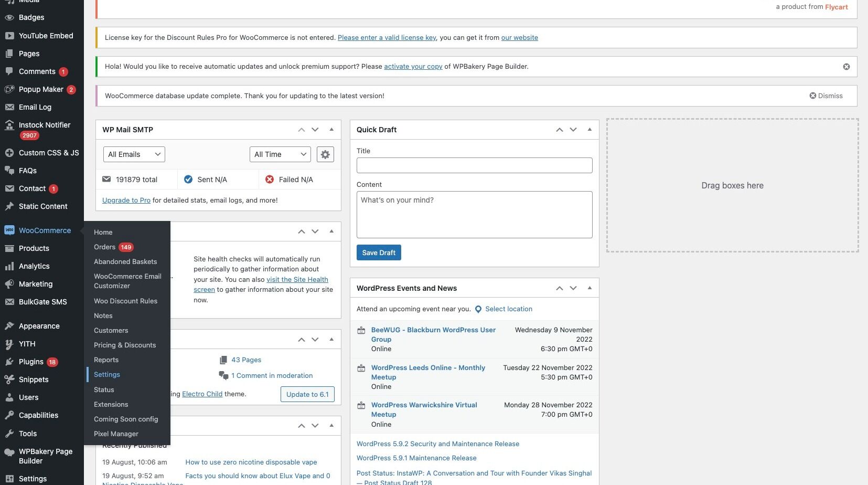Open the All Time filter dropdown
The height and width of the screenshot is (485, 868).
point(280,154)
